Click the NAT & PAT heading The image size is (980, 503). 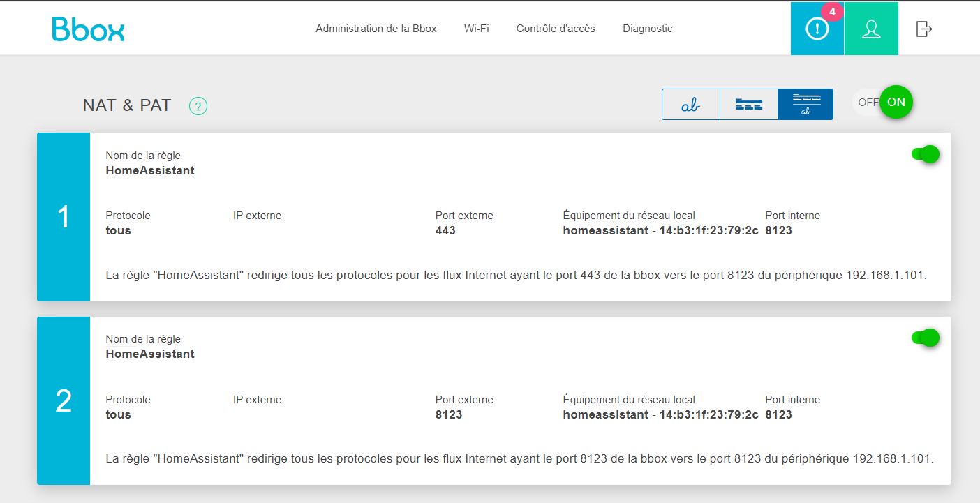pos(127,105)
